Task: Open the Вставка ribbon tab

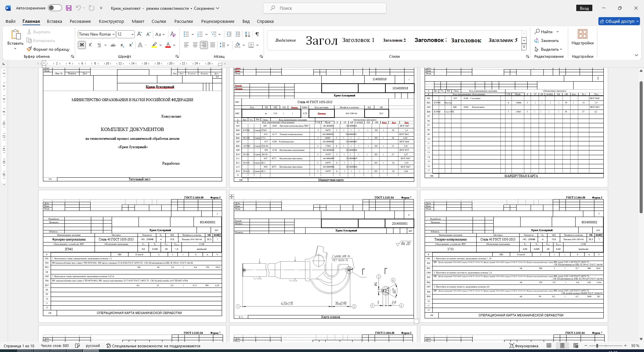Action: coord(54,21)
